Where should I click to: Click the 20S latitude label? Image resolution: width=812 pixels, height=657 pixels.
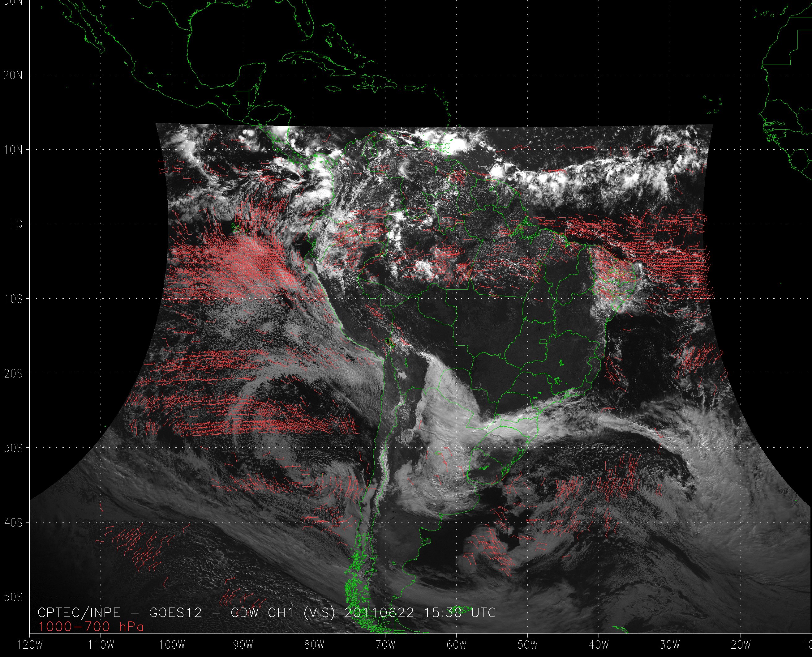coord(13,373)
